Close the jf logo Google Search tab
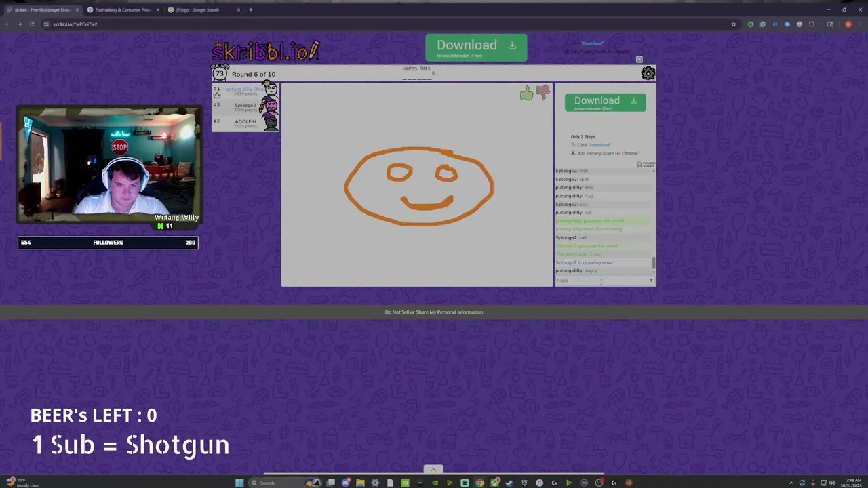868x488 pixels. pos(239,9)
